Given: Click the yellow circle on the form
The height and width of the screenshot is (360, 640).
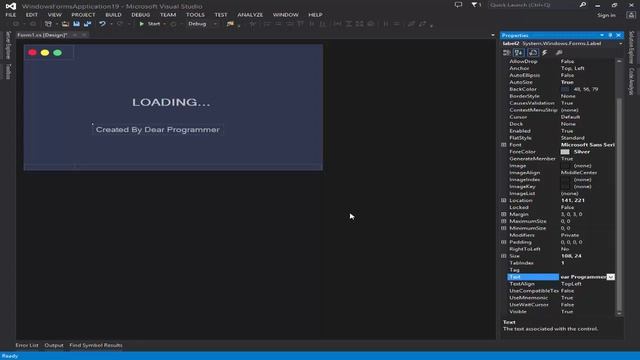Looking at the screenshot, I should click(x=45, y=53).
